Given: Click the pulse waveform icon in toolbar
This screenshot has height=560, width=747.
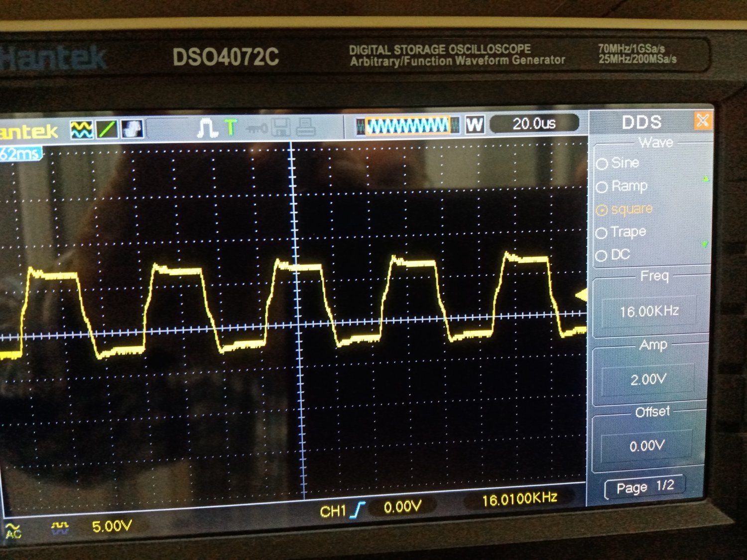Looking at the screenshot, I should click(x=207, y=128).
